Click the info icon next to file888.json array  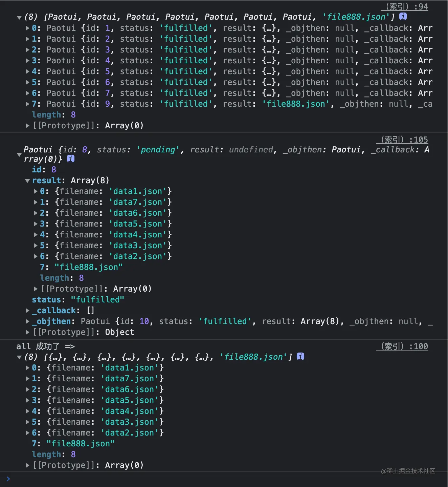coord(403,17)
